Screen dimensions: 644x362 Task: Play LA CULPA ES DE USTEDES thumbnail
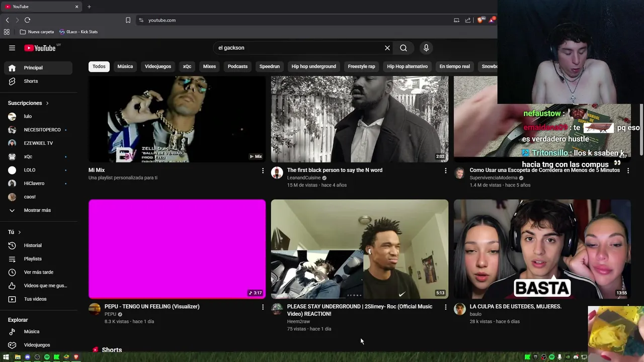(x=542, y=249)
